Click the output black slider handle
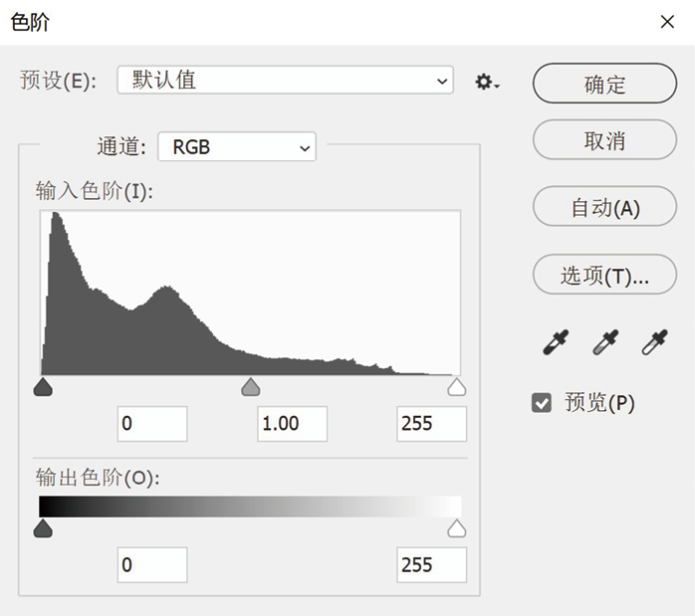 43,528
